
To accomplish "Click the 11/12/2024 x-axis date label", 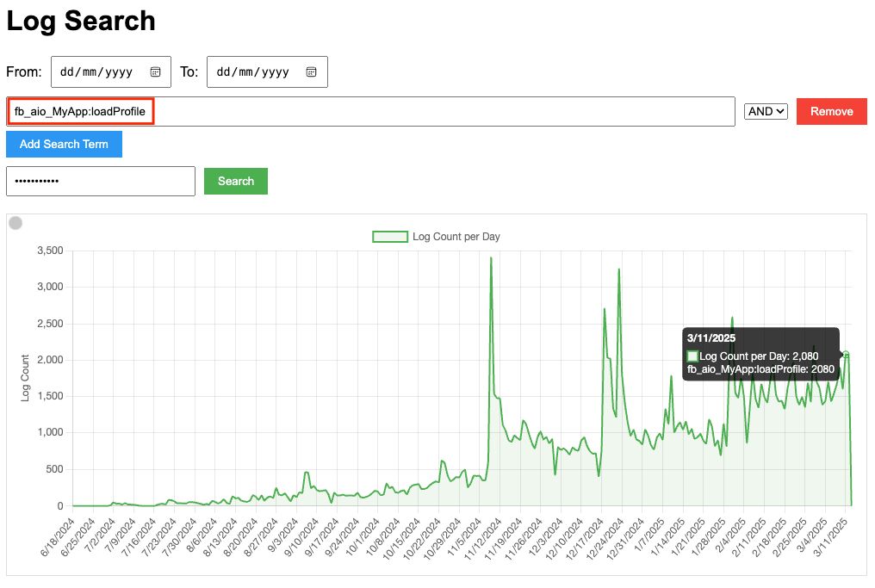I will (x=483, y=538).
